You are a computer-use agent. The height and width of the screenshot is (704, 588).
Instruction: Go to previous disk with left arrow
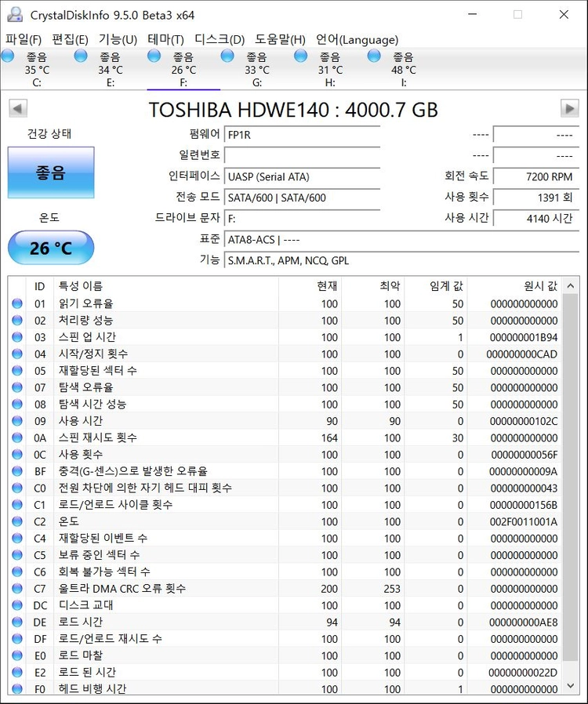tap(18, 108)
